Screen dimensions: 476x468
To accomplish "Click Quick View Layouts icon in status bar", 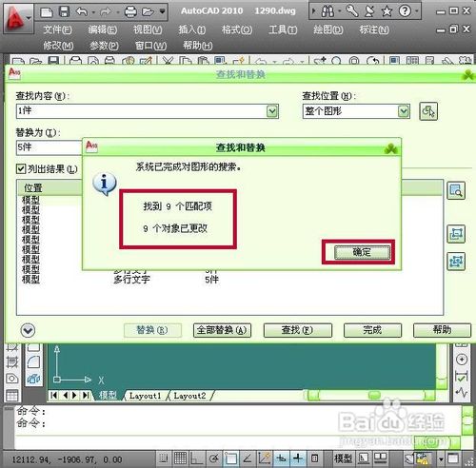I will click(364, 458).
